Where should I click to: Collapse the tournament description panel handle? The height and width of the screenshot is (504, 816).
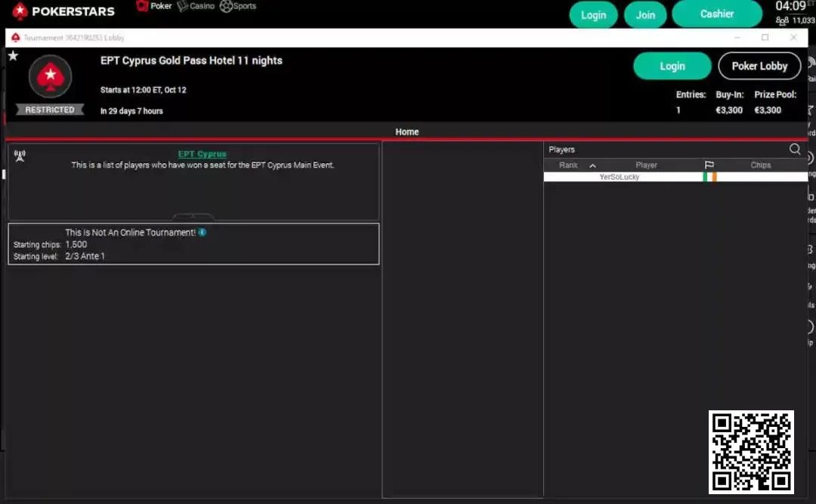[193, 216]
